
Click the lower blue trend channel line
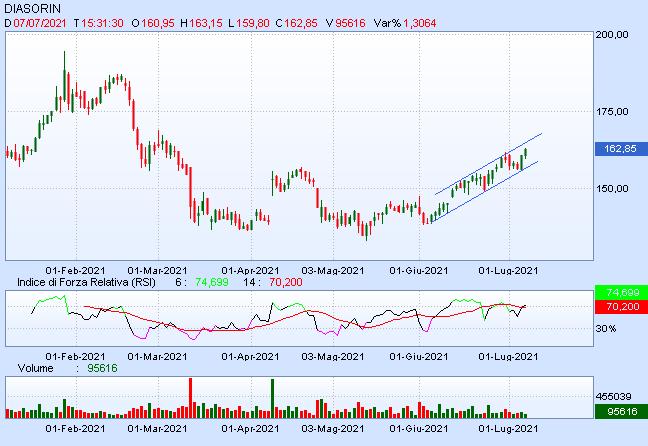click(484, 192)
